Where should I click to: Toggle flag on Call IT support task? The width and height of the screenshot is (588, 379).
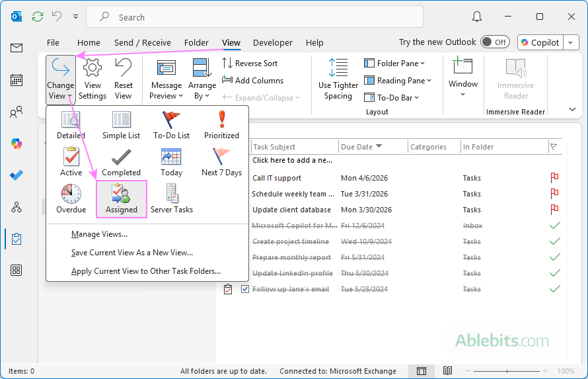(554, 178)
